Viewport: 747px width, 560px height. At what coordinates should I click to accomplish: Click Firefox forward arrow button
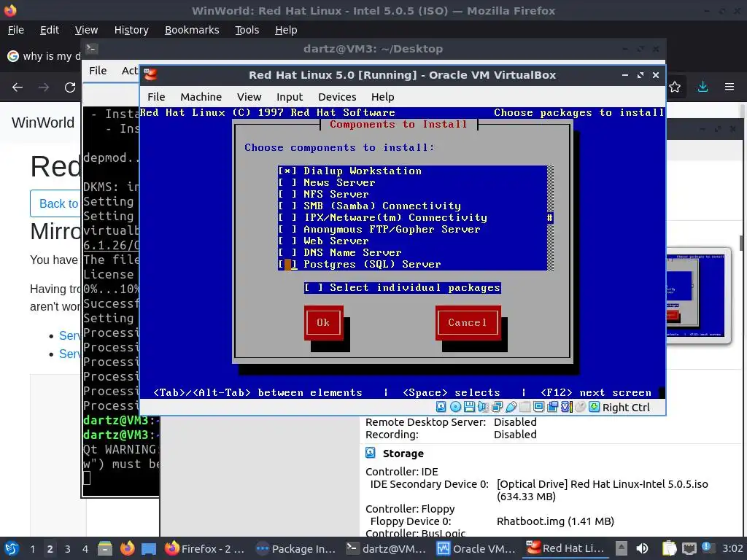(x=44, y=87)
